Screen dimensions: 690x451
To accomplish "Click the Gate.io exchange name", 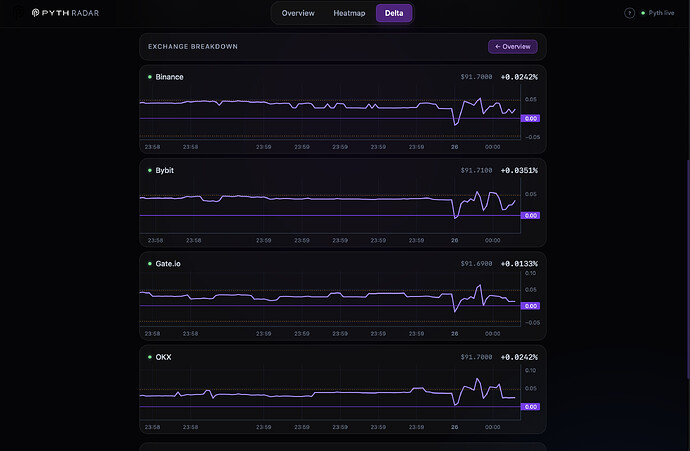I will (168, 264).
